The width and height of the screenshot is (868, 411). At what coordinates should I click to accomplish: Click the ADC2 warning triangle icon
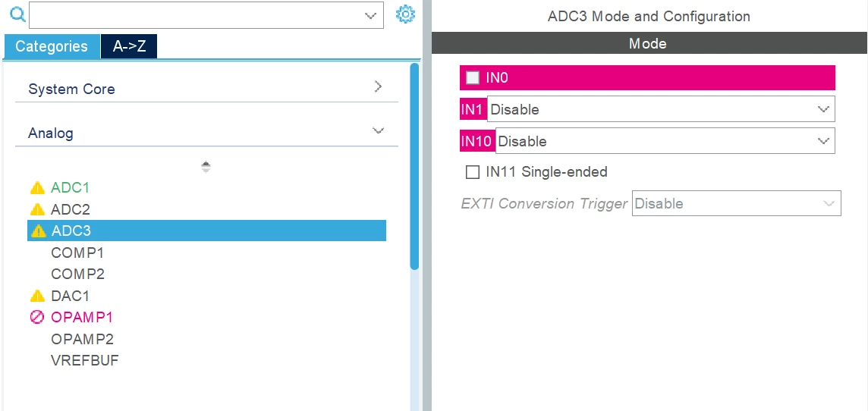point(37,209)
